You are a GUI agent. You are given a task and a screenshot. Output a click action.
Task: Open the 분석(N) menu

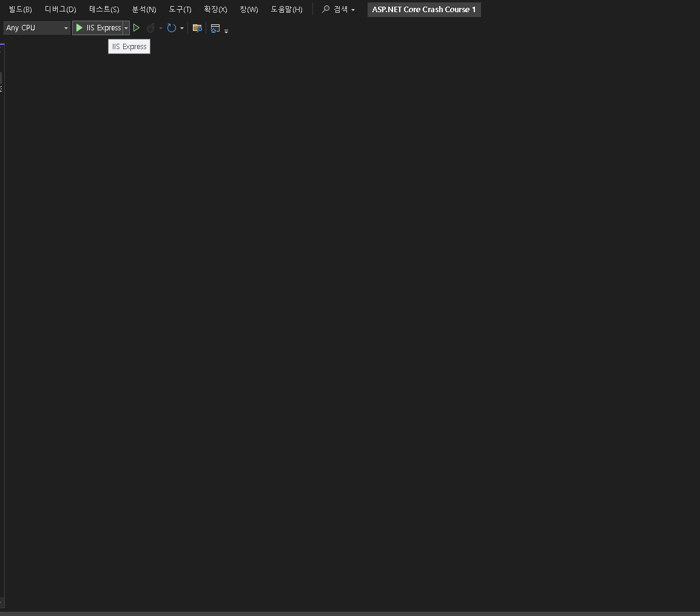(144, 9)
